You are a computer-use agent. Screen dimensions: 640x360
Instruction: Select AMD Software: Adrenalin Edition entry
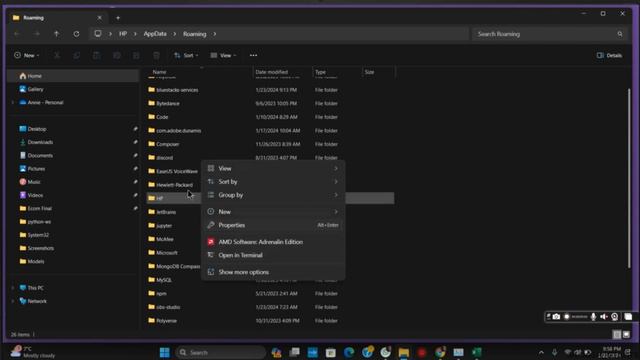tap(273, 242)
